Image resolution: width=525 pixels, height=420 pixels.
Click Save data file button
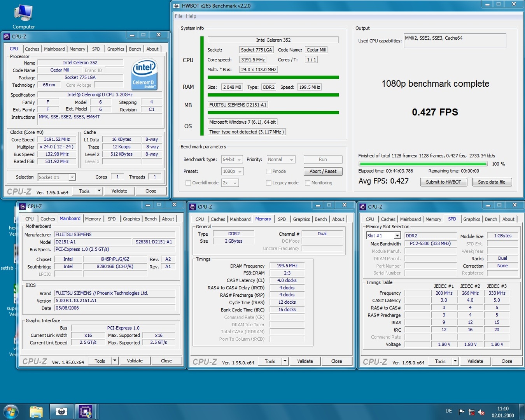click(492, 182)
